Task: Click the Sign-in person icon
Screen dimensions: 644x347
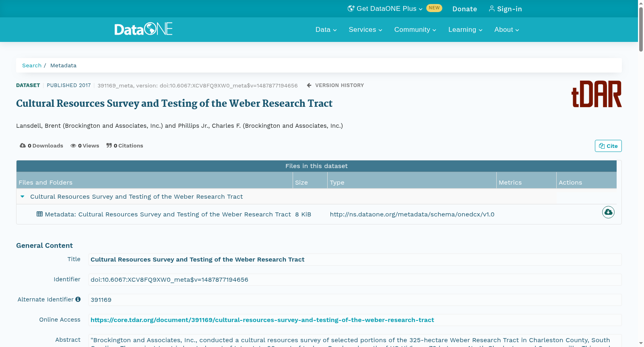Action: pos(492,8)
